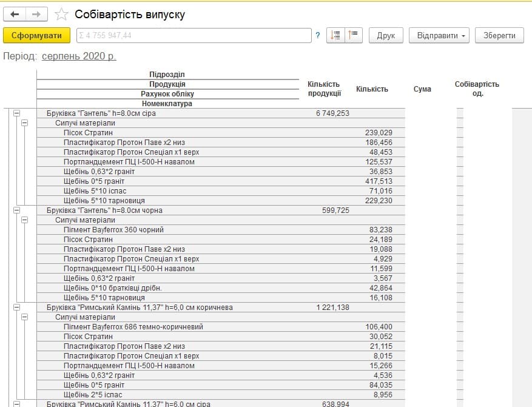
Task: Click the forward navigation arrow
Action: click(x=36, y=14)
